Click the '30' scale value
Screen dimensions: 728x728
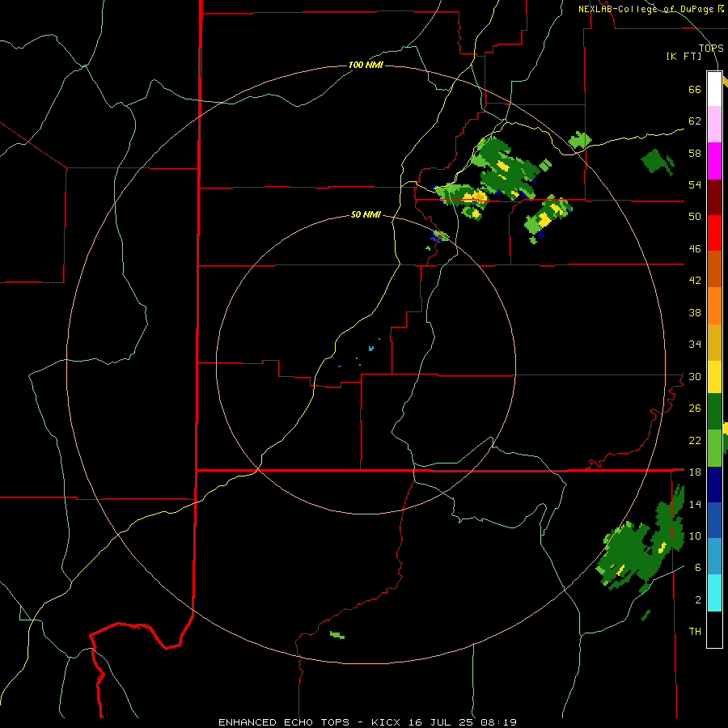point(695,376)
